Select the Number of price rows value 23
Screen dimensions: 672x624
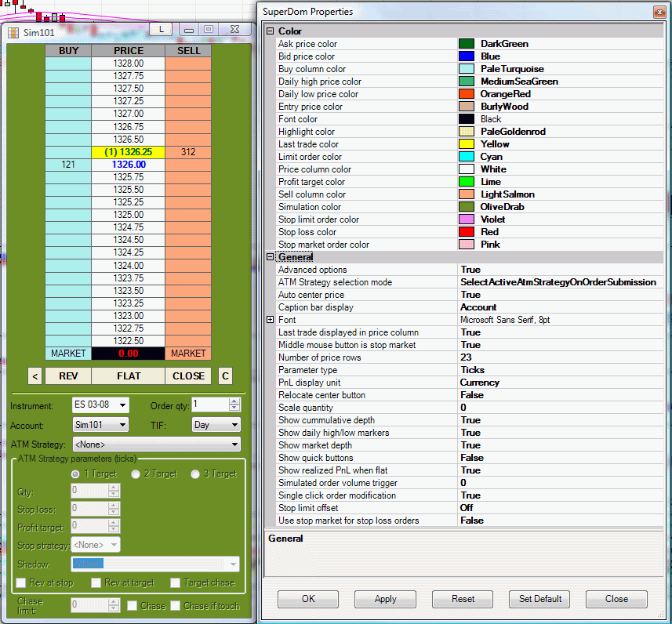tap(561, 357)
